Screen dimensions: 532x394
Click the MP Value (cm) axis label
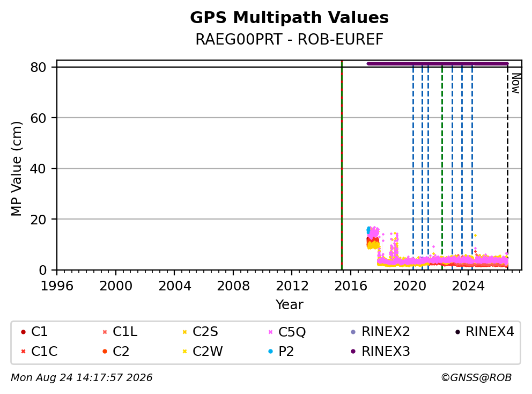tap(16, 169)
